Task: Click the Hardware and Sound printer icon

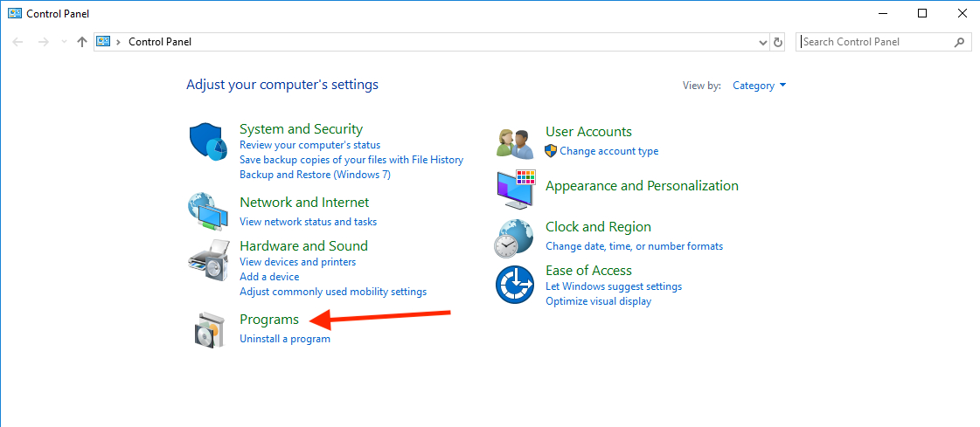Action: point(207,258)
